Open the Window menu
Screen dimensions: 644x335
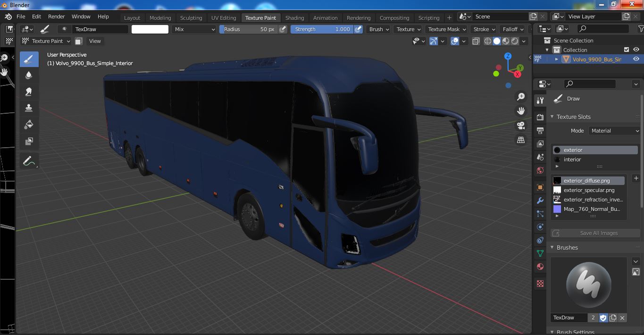click(x=81, y=17)
